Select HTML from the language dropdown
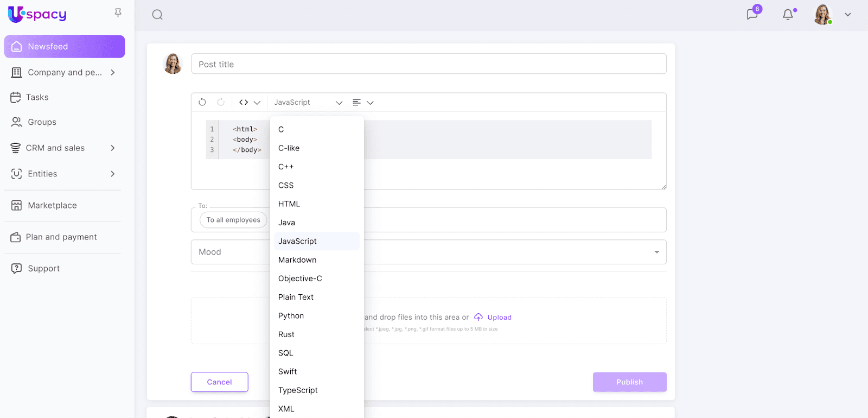Image resolution: width=868 pixels, height=418 pixels. click(x=289, y=204)
